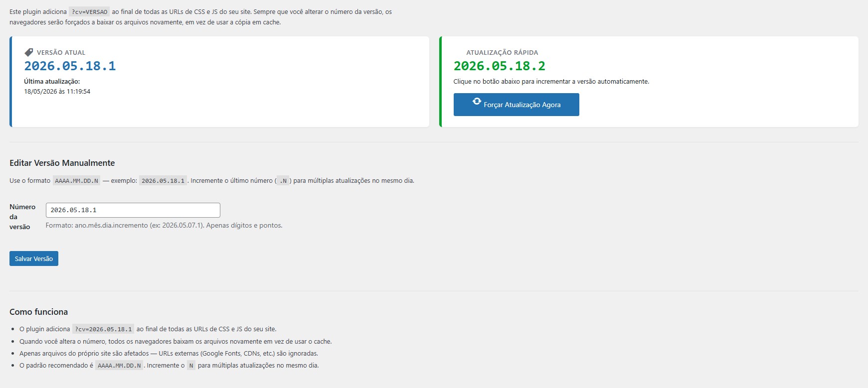The width and height of the screenshot is (868, 388).
Task: Click the N code snippet in last bullet
Action: click(191, 366)
